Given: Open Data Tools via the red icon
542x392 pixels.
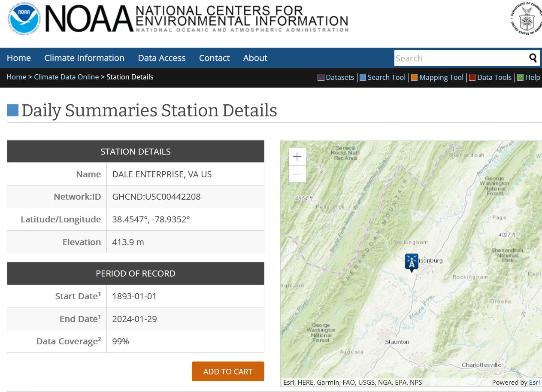Looking at the screenshot, I should [472, 77].
